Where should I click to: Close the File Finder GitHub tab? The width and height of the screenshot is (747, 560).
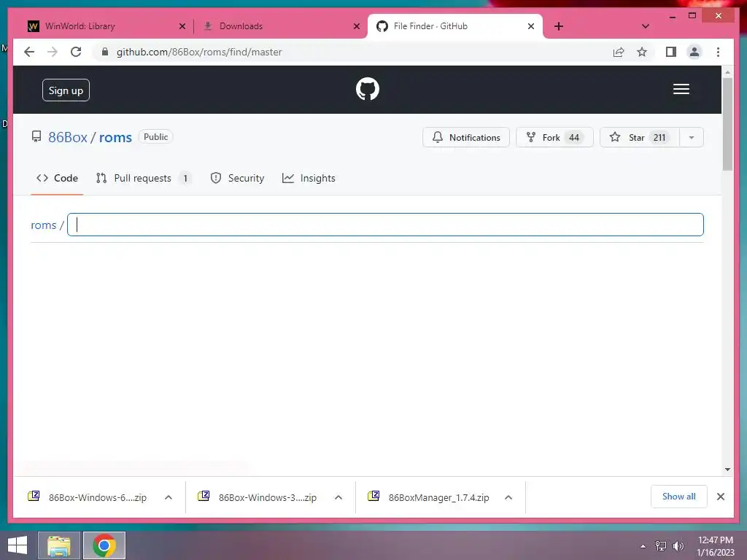pos(531,26)
